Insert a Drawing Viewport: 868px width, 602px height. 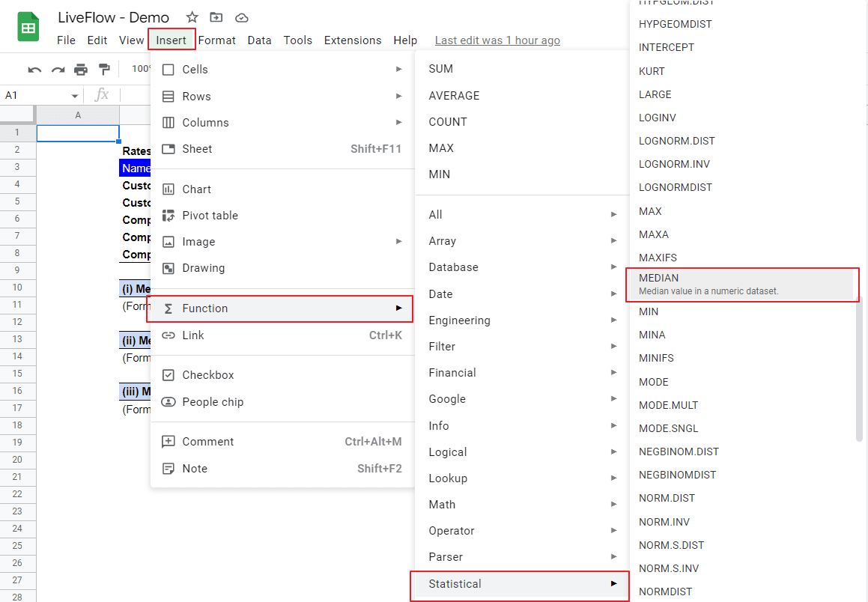tap(282, 268)
